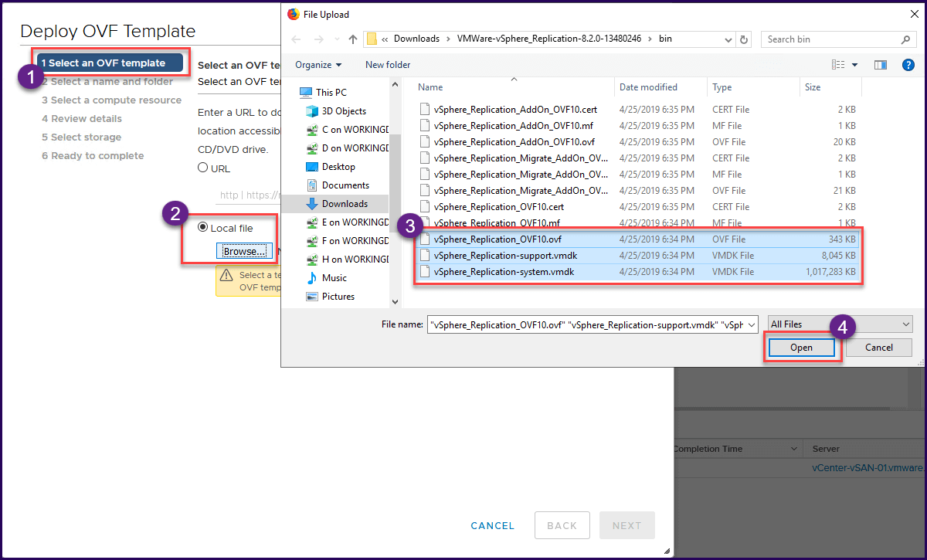Viewport: 927px width, 560px height.
Task: Click the search magnifier icon in Search bin
Action: 906,39
